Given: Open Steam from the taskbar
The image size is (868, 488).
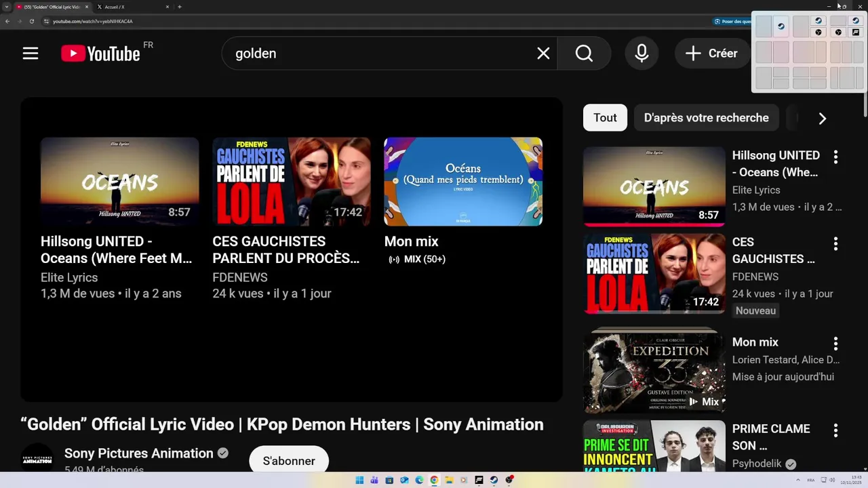Looking at the screenshot, I should [x=494, y=480].
